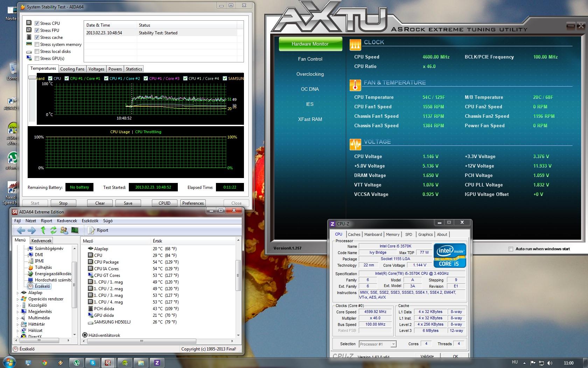Click the Hűtőventilátorok fan icon
The height and width of the screenshot is (368, 588).
click(x=85, y=335)
